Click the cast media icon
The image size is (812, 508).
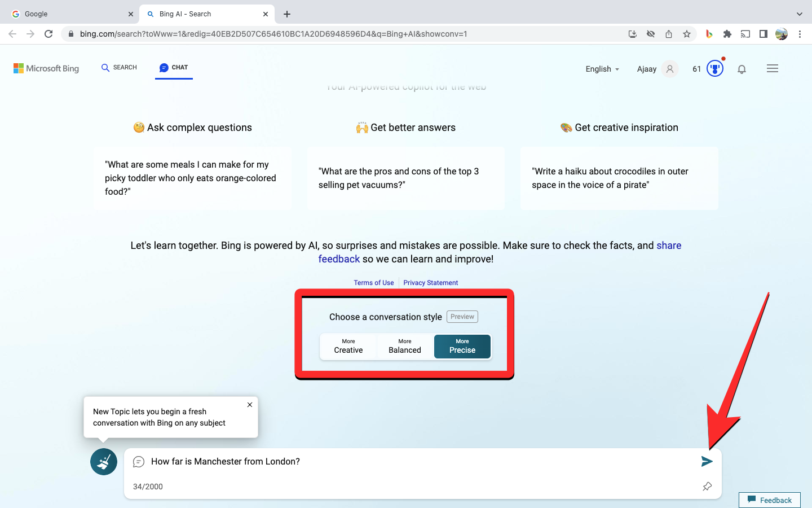pos(745,34)
